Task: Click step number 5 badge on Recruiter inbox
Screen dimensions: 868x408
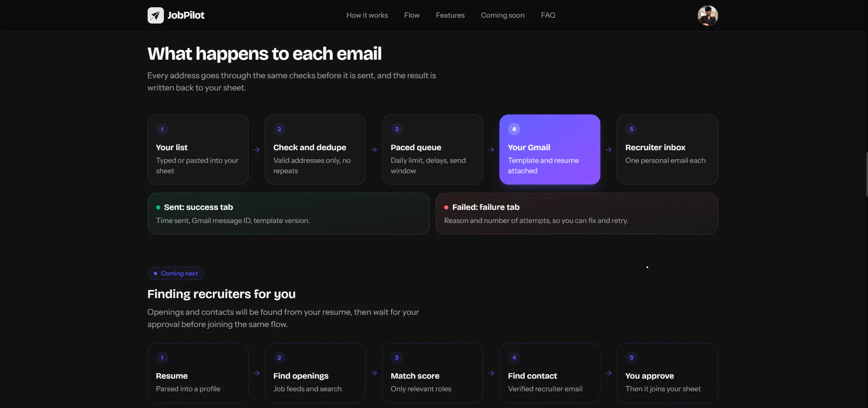Action: 631,129
